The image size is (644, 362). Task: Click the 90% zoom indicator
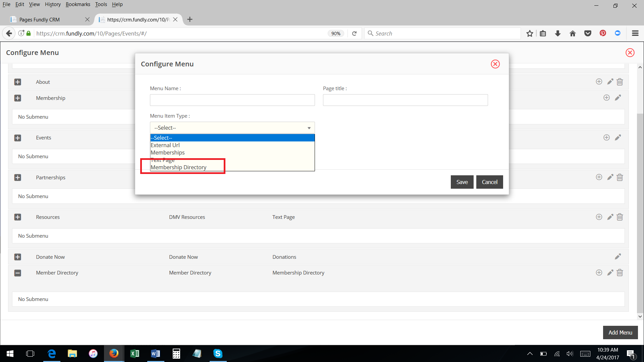[336, 34]
